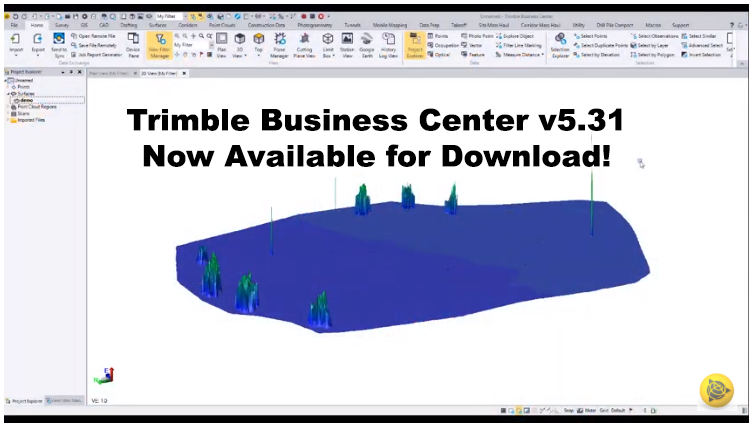Launch the Google Earth tool
753x427 pixels.
pos(367,46)
